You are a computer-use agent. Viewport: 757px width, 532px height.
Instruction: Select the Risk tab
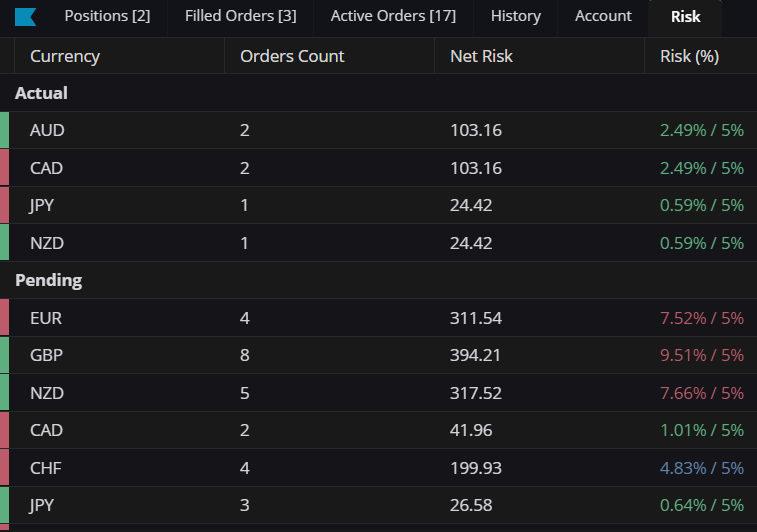[x=685, y=17]
